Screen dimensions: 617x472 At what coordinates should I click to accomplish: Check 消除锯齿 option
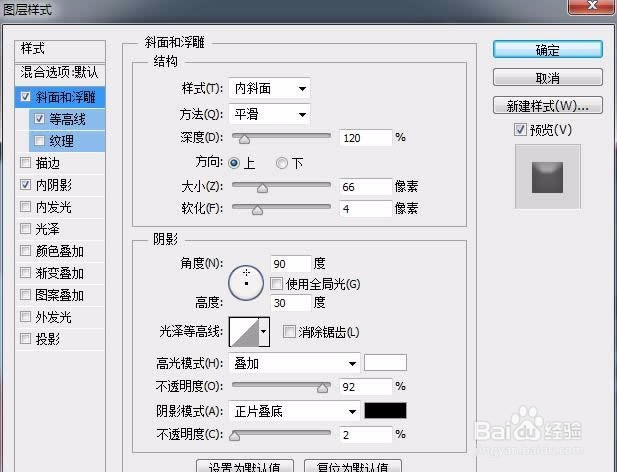pyautogui.click(x=289, y=332)
